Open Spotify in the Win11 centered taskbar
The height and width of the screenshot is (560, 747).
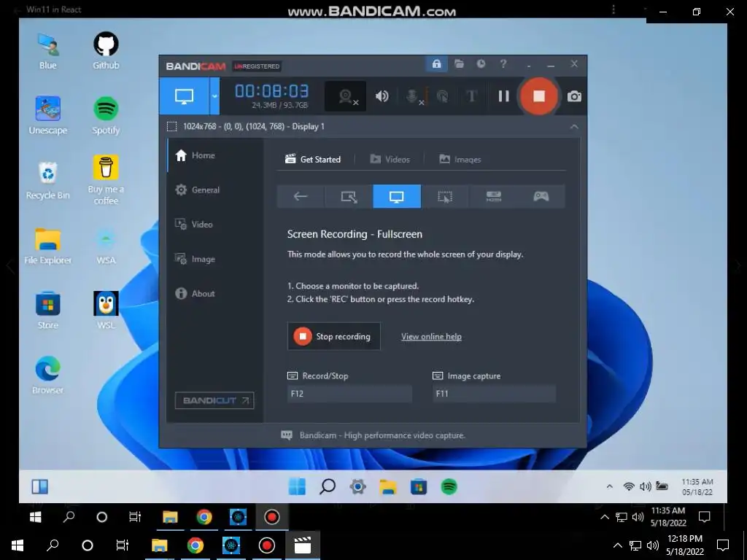(x=449, y=486)
